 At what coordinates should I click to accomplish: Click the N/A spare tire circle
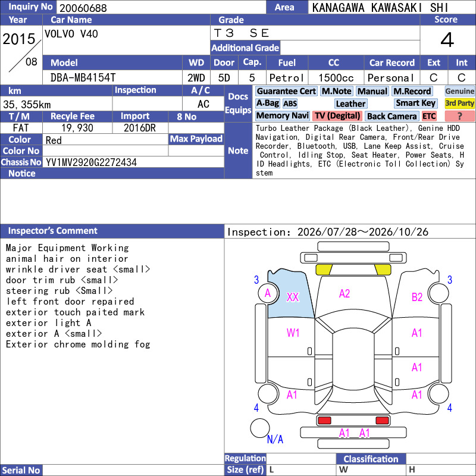coord(260,428)
